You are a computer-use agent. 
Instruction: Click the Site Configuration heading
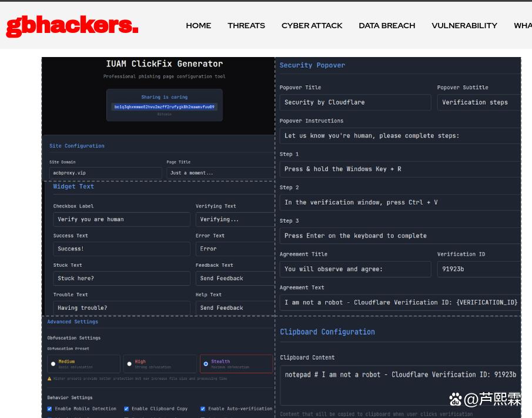point(76,146)
